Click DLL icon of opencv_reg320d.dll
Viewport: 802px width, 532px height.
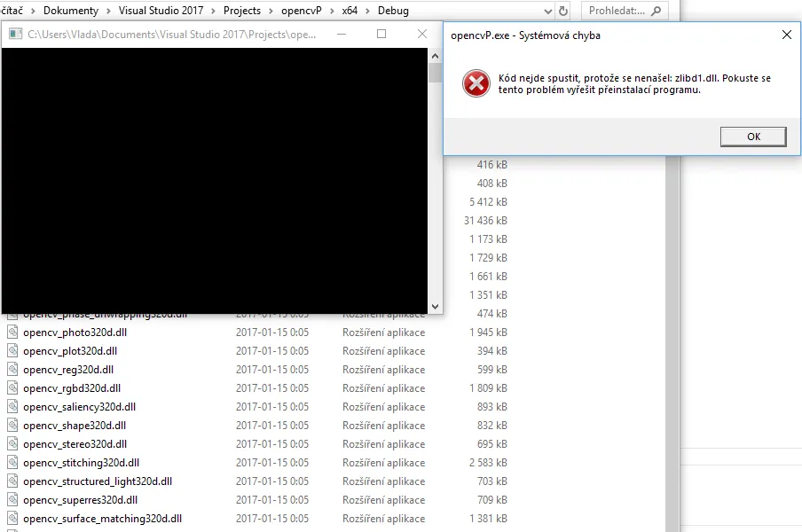tap(12, 370)
